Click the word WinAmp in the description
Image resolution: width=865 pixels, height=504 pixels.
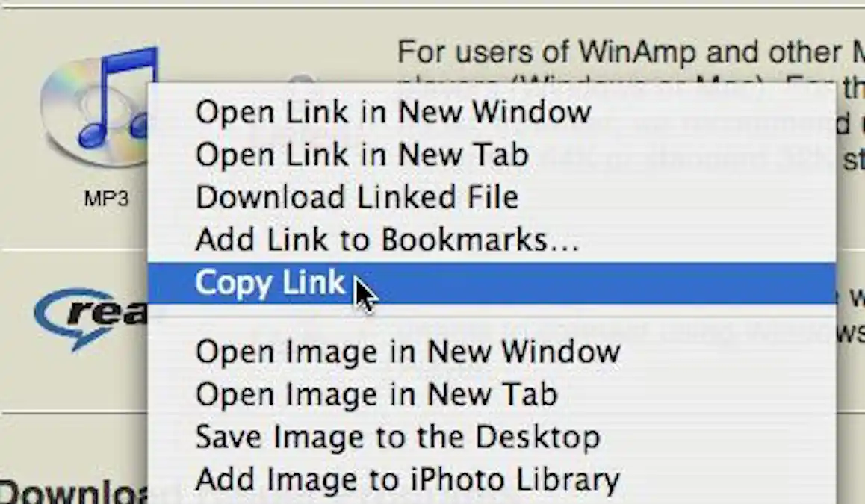point(639,52)
